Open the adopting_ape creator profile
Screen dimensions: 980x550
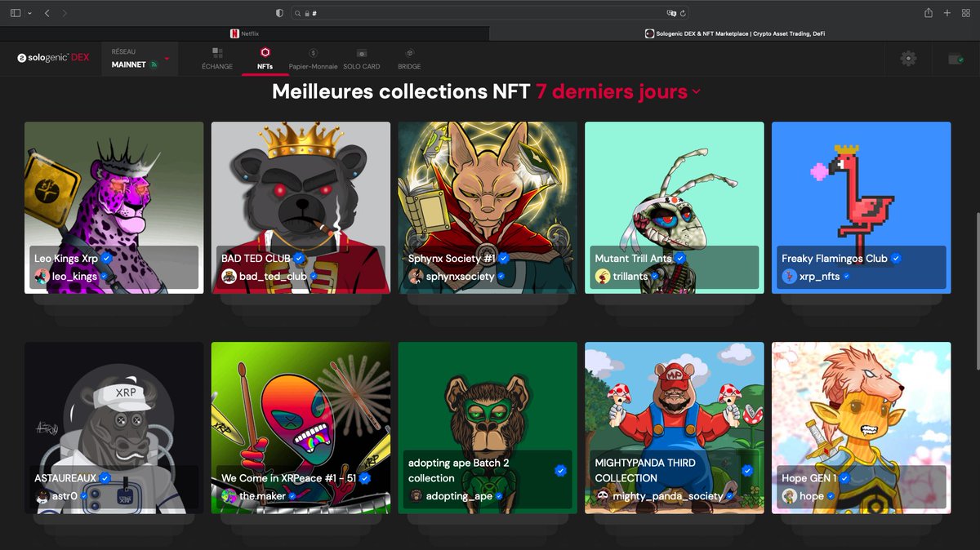point(459,496)
